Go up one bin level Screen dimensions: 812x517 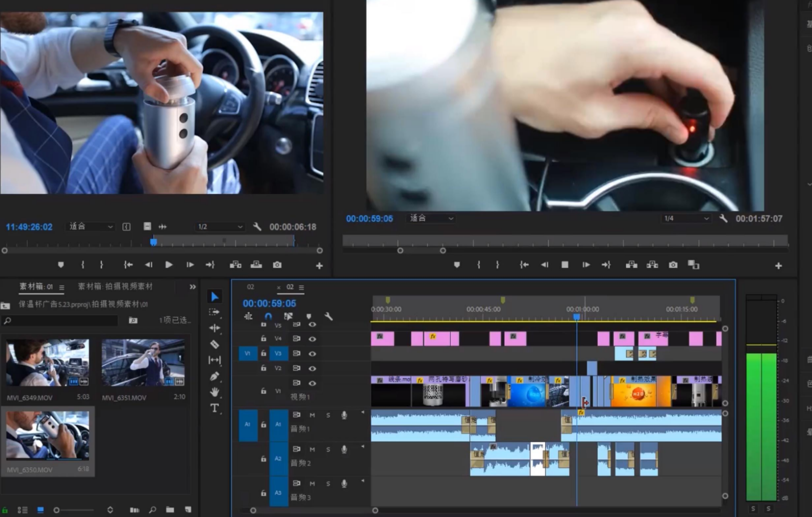pos(5,304)
